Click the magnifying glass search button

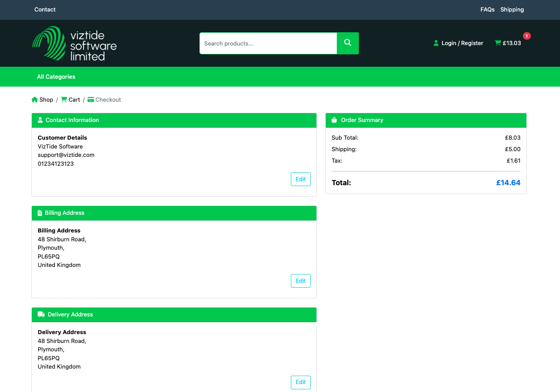point(348,43)
